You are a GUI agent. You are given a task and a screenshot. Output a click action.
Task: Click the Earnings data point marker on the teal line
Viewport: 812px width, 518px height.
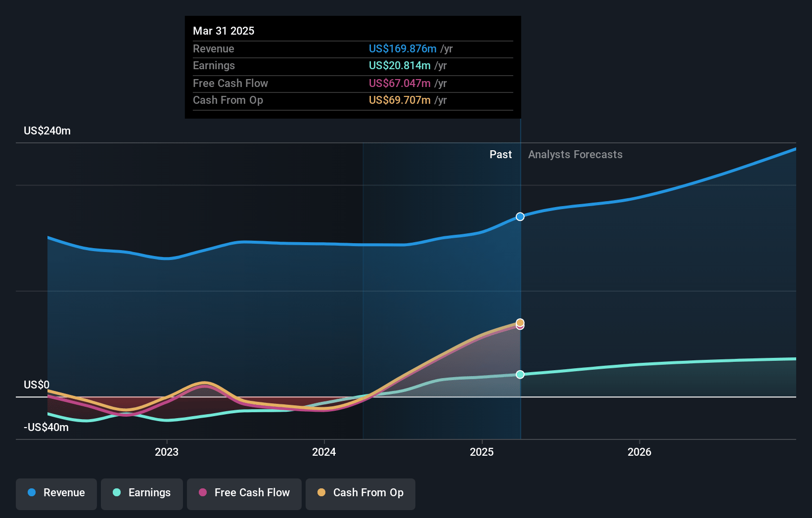coord(520,375)
